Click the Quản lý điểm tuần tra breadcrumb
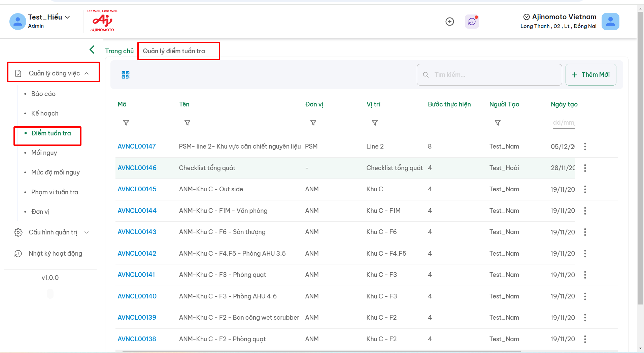The height and width of the screenshot is (353, 644). [174, 51]
